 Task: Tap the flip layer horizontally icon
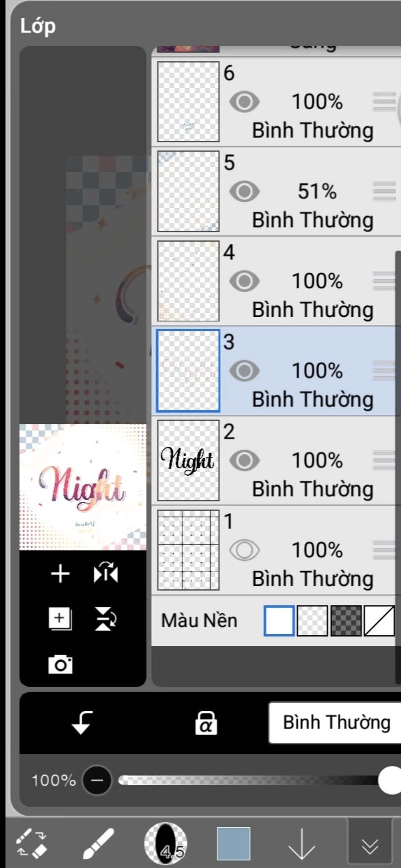106,573
